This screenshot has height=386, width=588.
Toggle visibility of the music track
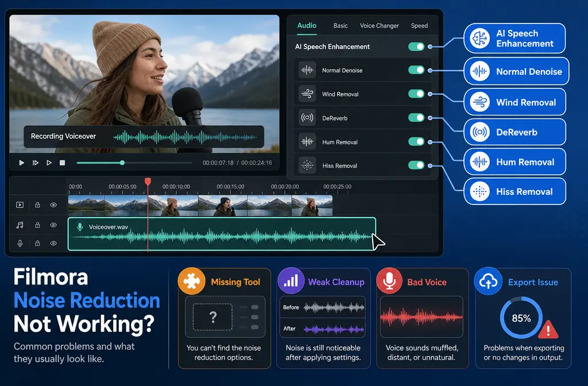pyautogui.click(x=53, y=225)
